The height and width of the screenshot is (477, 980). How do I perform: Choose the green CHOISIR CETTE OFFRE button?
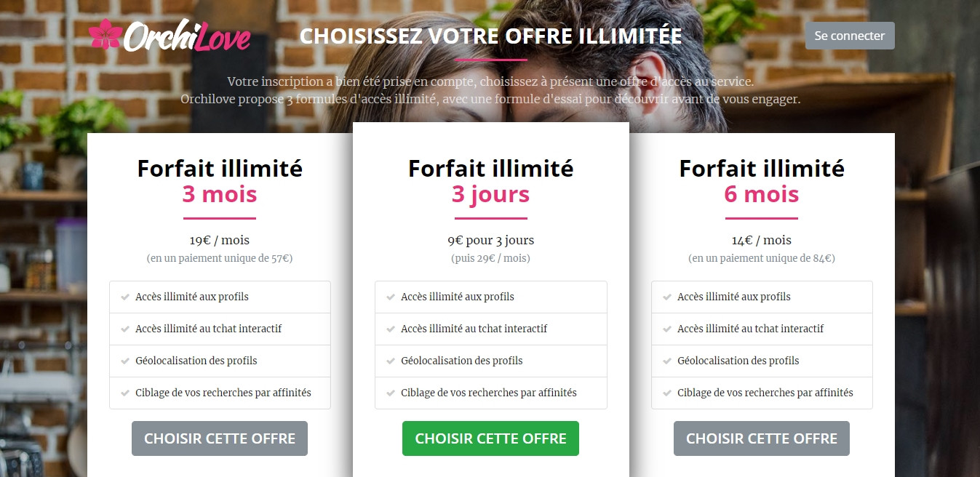tap(490, 438)
